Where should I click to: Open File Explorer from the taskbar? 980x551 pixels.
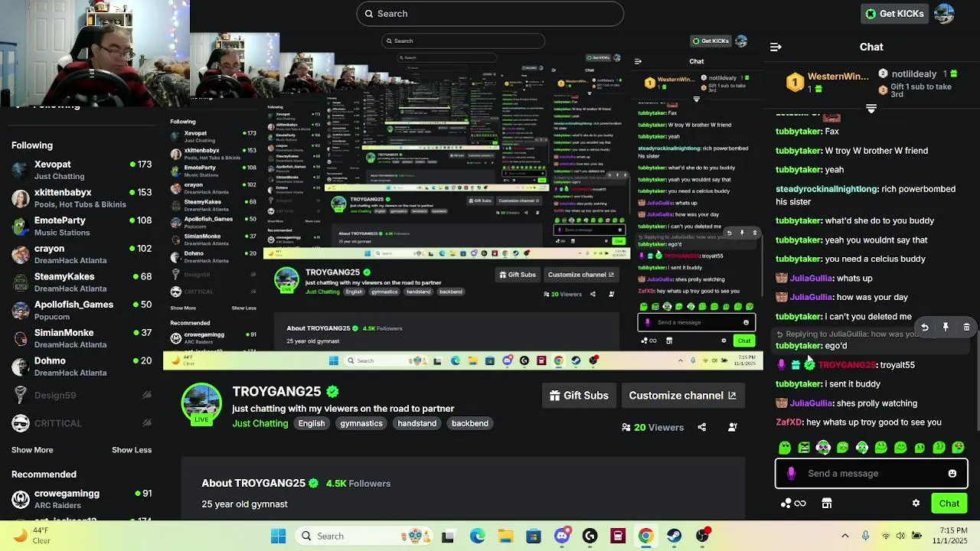[x=505, y=536]
